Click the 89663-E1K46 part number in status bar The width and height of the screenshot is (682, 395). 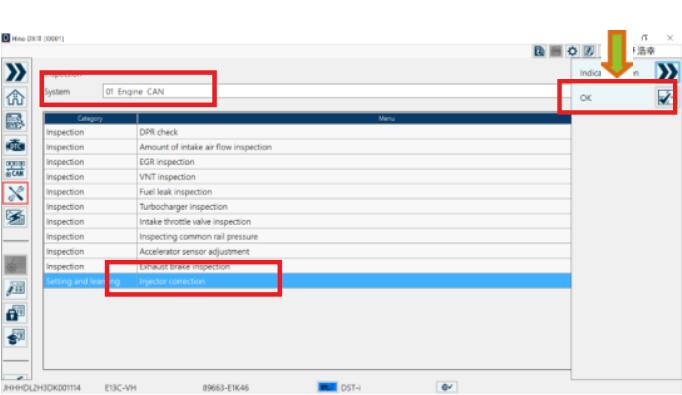click(226, 388)
